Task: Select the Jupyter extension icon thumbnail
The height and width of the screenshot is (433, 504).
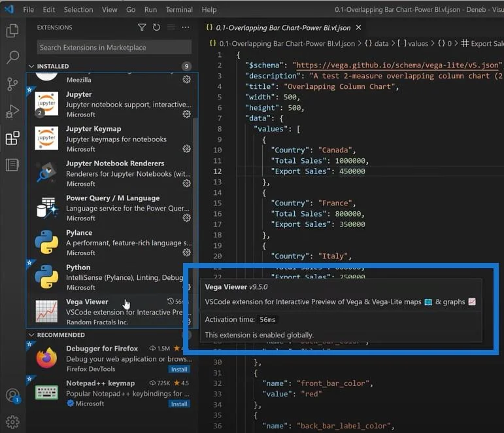Action: pyautogui.click(x=46, y=104)
